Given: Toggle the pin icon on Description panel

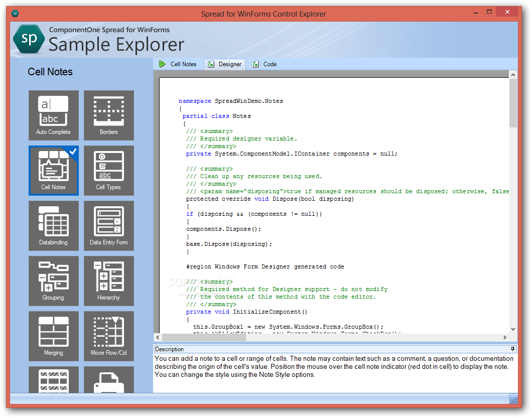Looking at the screenshot, I should tap(512, 349).
